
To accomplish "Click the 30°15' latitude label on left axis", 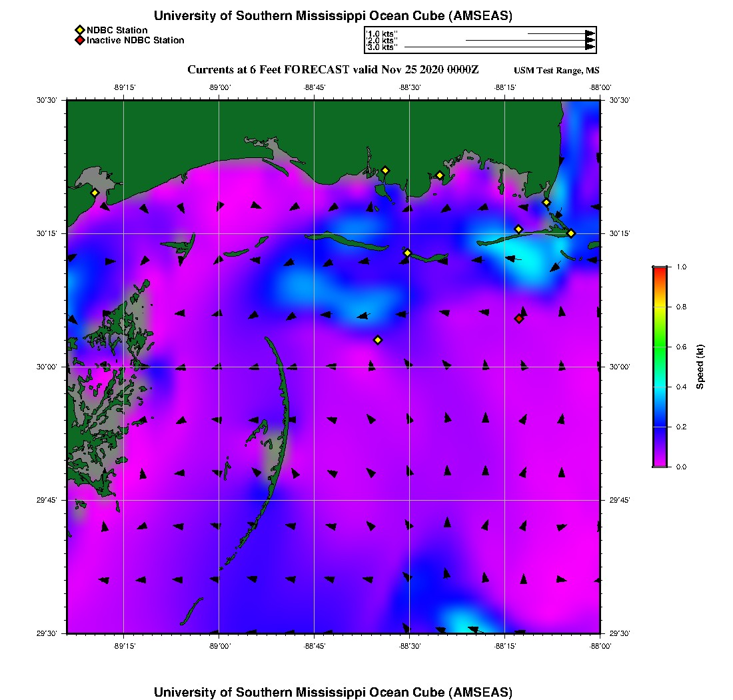I will [x=49, y=233].
